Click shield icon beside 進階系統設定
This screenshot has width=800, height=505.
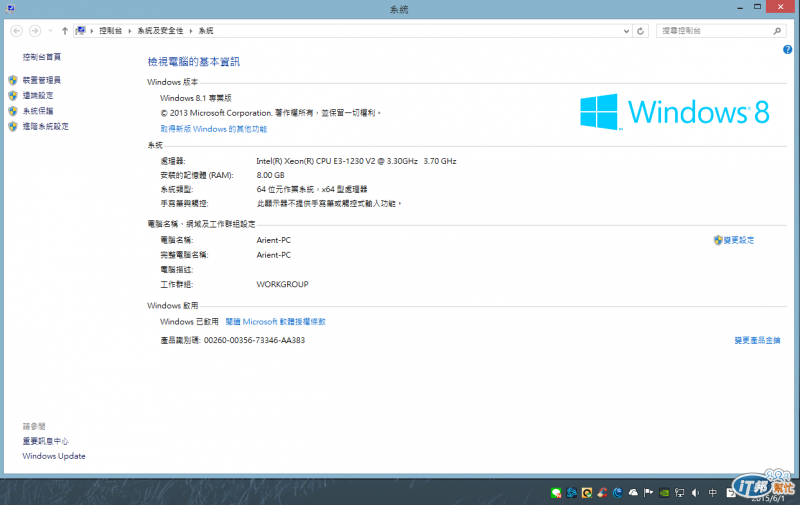(13, 126)
